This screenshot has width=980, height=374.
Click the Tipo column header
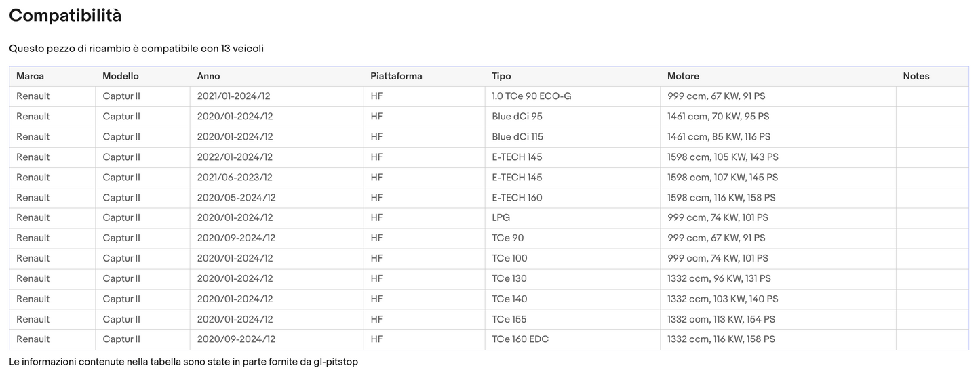501,76
